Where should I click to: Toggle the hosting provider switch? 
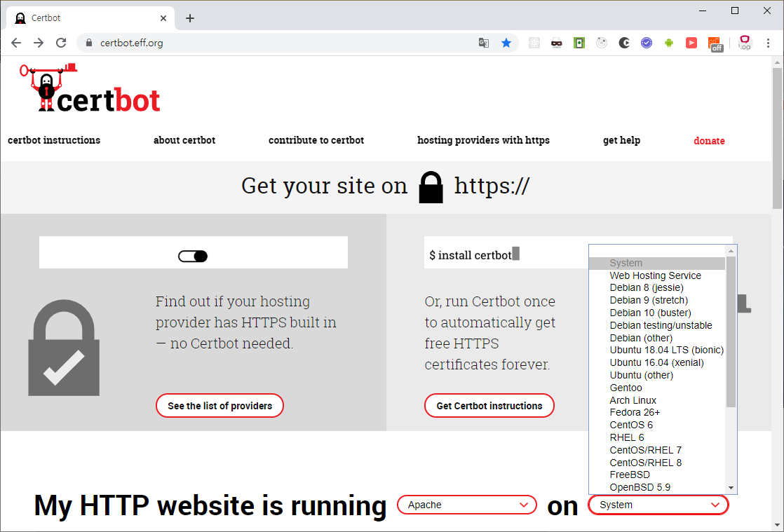[193, 257]
